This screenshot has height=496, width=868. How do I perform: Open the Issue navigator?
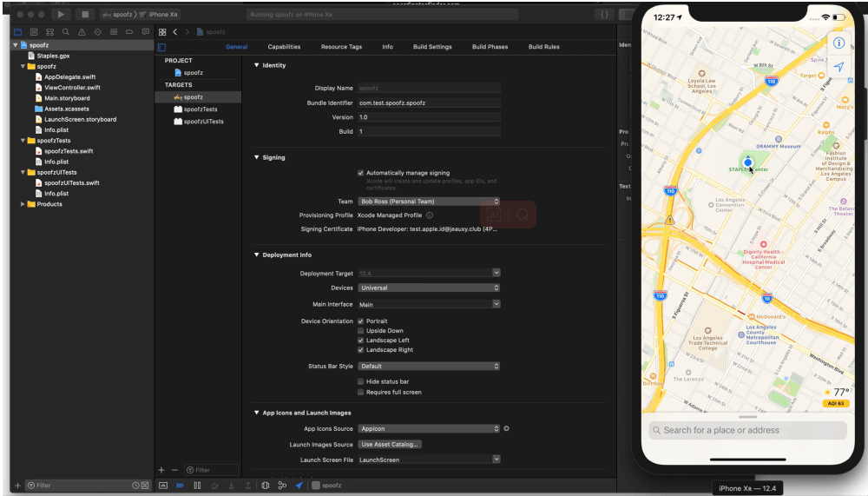tap(82, 32)
